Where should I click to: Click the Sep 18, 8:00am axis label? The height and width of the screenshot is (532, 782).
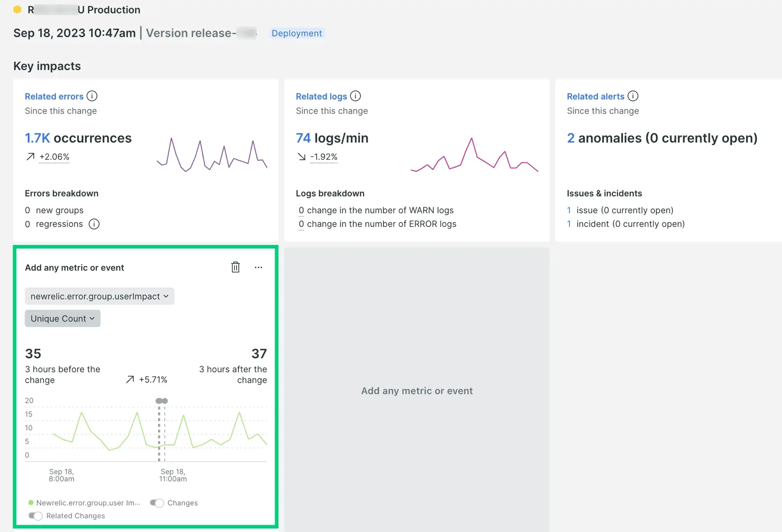62,475
